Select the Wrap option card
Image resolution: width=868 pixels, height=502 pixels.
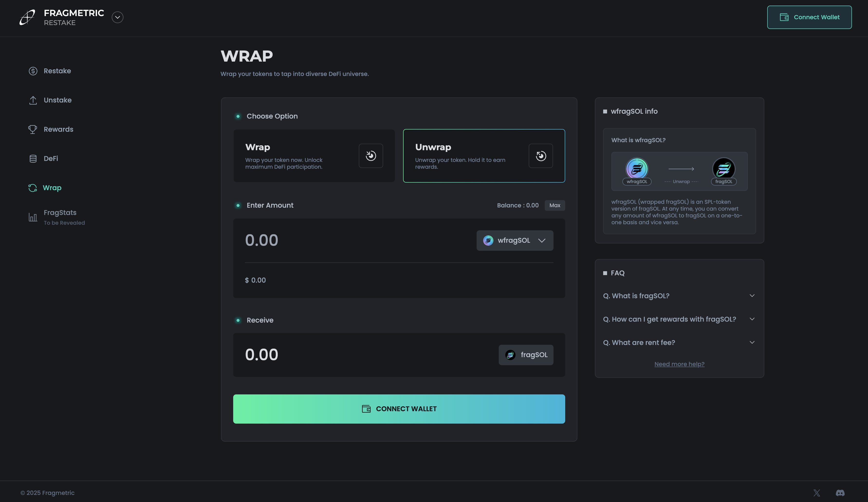314,156
